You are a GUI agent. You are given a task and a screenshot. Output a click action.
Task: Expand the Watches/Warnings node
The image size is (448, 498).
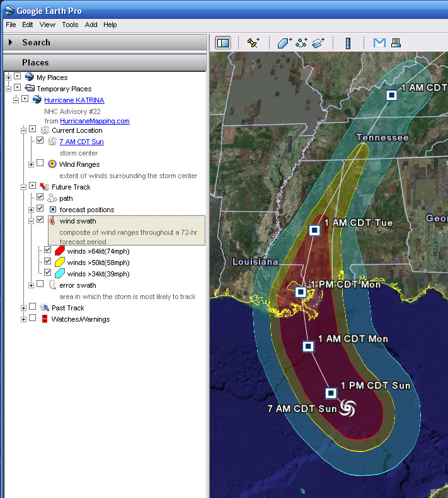pos(23,319)
